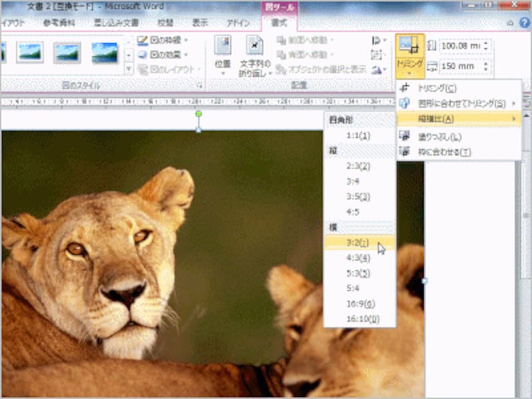Click the Fit icon beside 枠に合わせる(T)
The image size is (532, 399).
405,152
